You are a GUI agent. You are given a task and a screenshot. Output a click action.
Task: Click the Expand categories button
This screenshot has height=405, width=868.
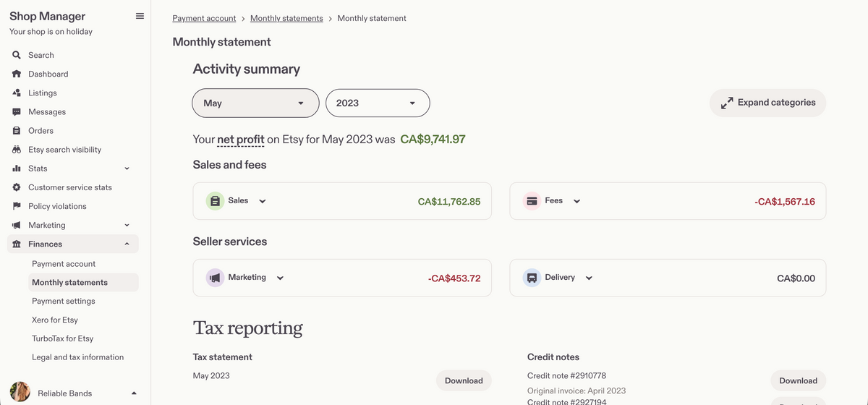point(767,103)
